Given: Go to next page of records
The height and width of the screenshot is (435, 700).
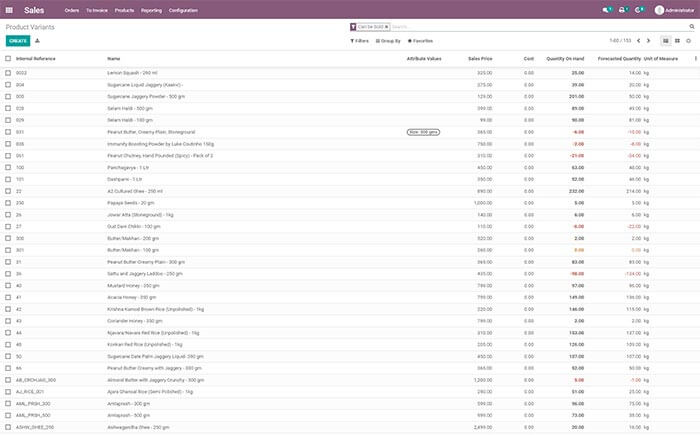Looking at the screenshot, I should 649,41.
